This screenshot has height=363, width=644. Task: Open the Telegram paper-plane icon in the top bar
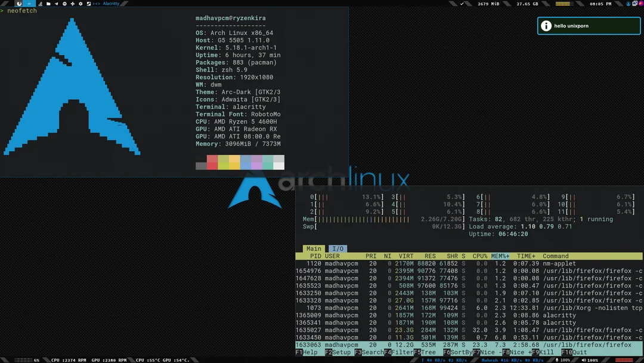tap(56, 4)
